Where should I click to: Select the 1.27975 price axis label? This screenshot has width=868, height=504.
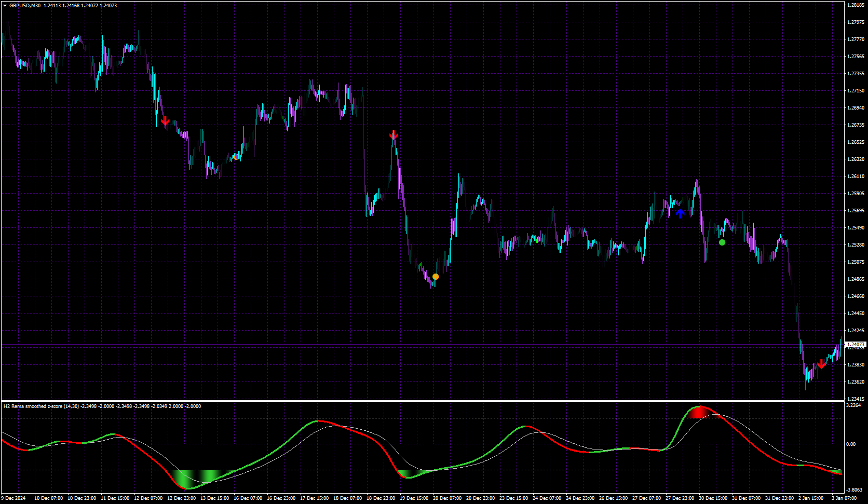pos(856,22)
